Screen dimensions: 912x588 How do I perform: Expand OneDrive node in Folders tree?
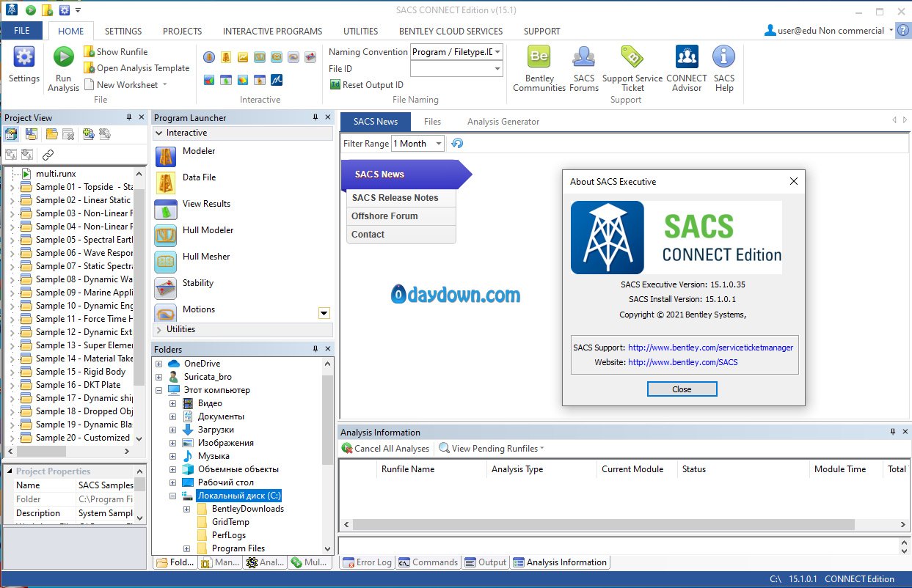point(158,364)
